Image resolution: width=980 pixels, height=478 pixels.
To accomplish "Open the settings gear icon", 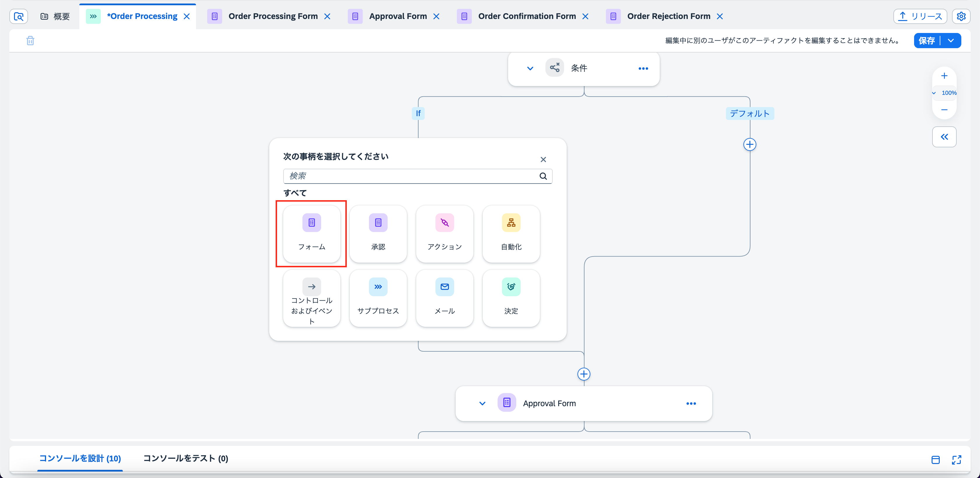I will point(961,16).
